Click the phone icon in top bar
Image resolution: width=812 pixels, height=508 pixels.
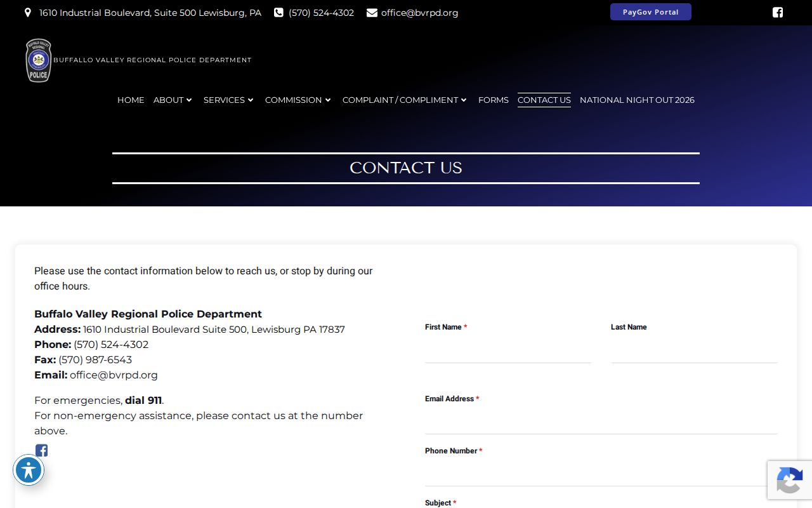pos(278,13)
